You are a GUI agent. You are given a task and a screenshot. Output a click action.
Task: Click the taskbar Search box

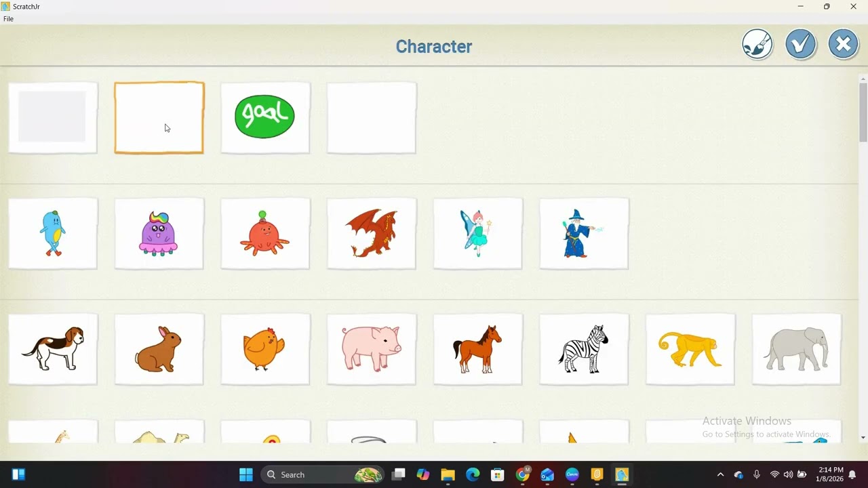(x=323, y=474)
